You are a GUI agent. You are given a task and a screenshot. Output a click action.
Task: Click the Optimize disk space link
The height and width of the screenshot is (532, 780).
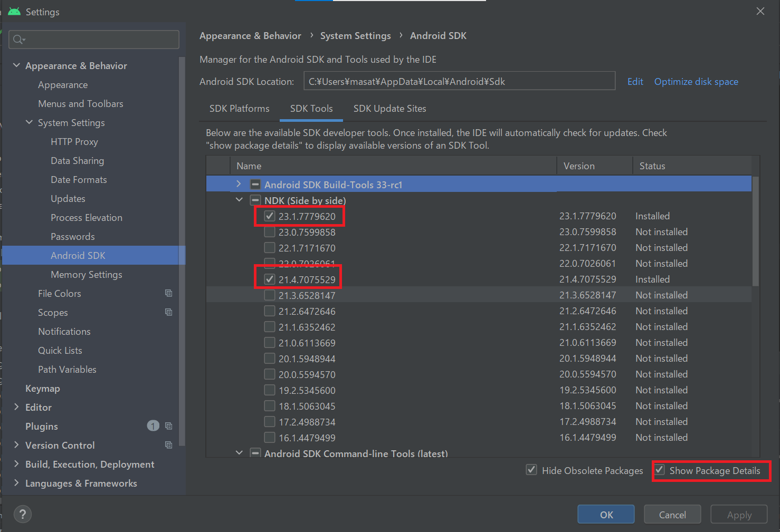(x=696, y=81)
